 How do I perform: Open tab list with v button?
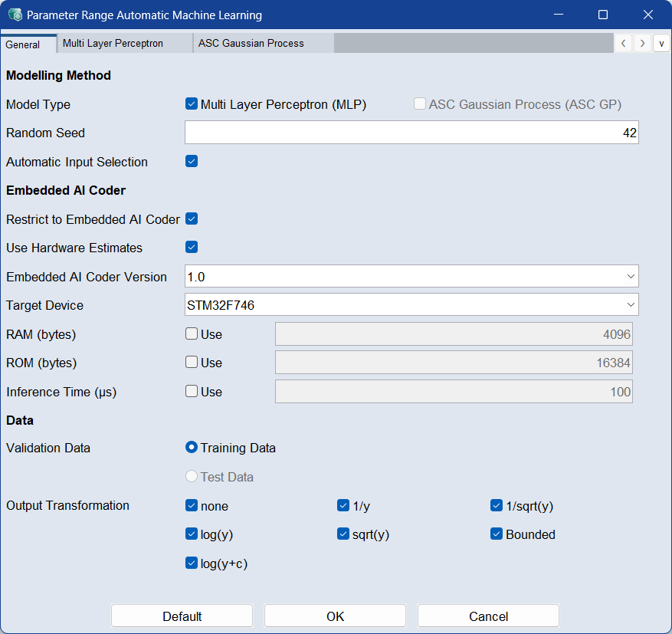point(661,44)
